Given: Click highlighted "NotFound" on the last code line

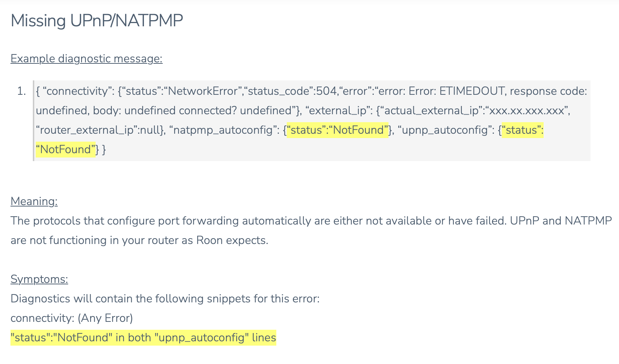Looking at the screenshot, I should (x=66, y=150).
